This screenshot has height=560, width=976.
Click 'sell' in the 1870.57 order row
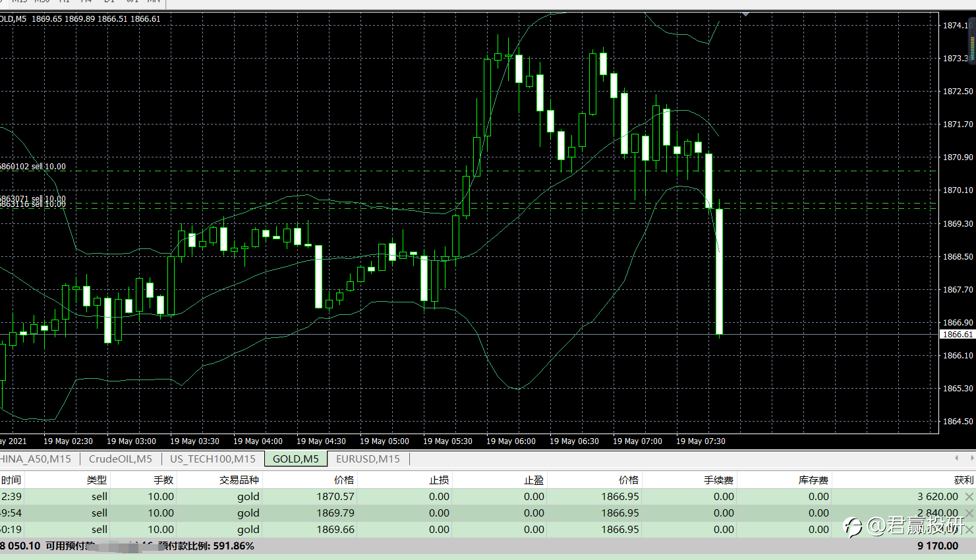point(100,496)
